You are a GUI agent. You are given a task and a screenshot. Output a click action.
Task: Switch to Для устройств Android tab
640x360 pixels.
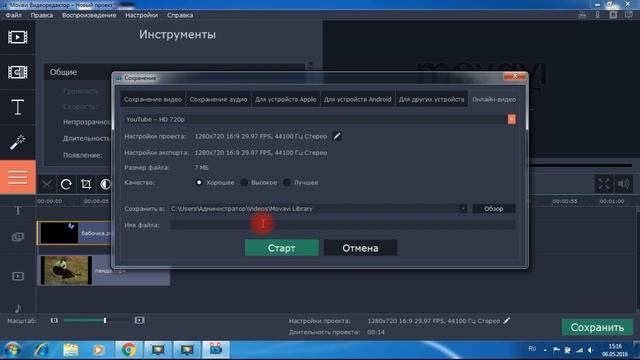[x=358, y=99]
